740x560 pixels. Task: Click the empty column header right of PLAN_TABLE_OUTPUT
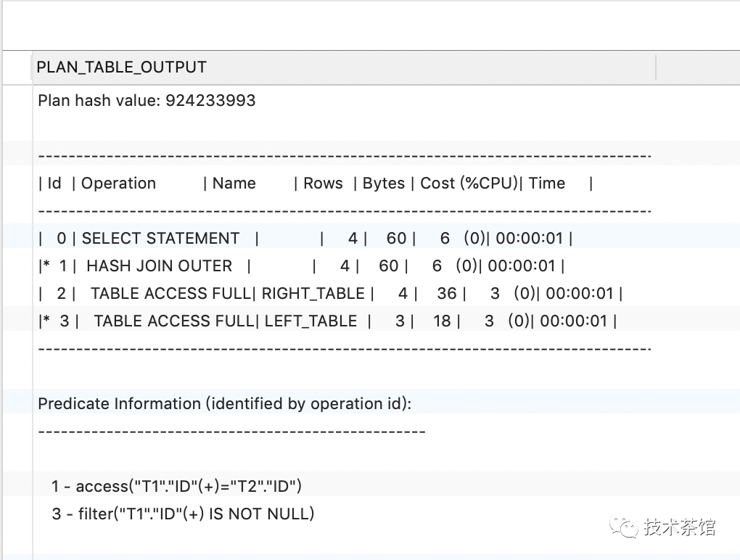pyautogui.click(x=696, y=66)
